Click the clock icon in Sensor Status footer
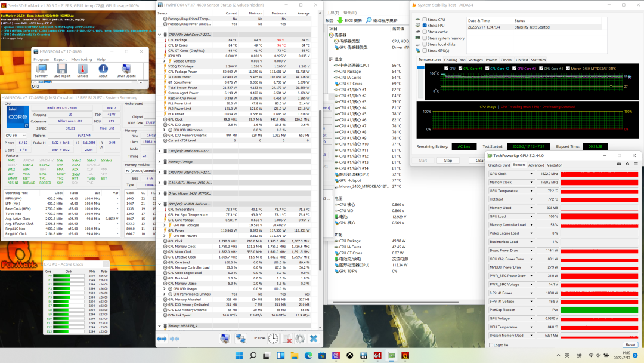 (273, 339)
